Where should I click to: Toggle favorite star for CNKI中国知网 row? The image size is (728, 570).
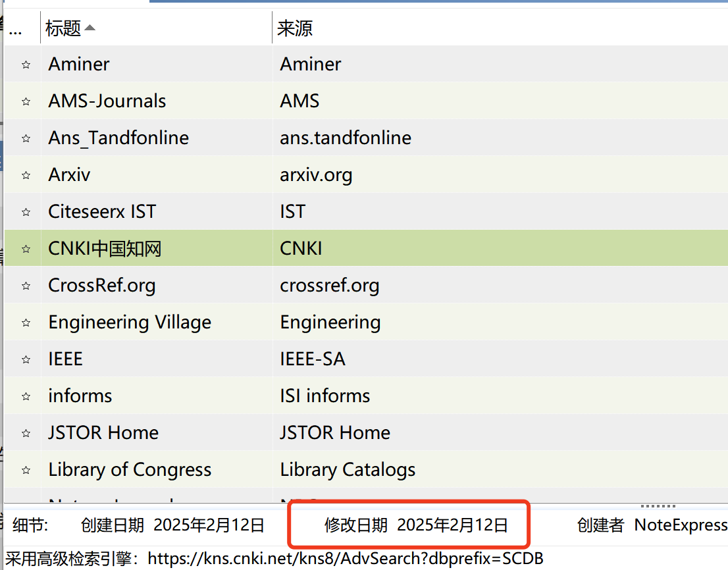26,249
